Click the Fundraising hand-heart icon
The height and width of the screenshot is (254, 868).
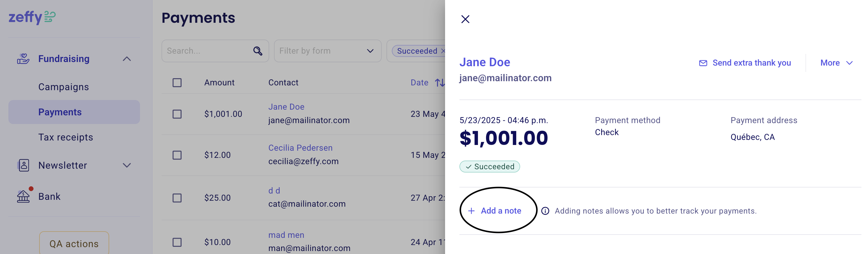(x=23, y=59)
